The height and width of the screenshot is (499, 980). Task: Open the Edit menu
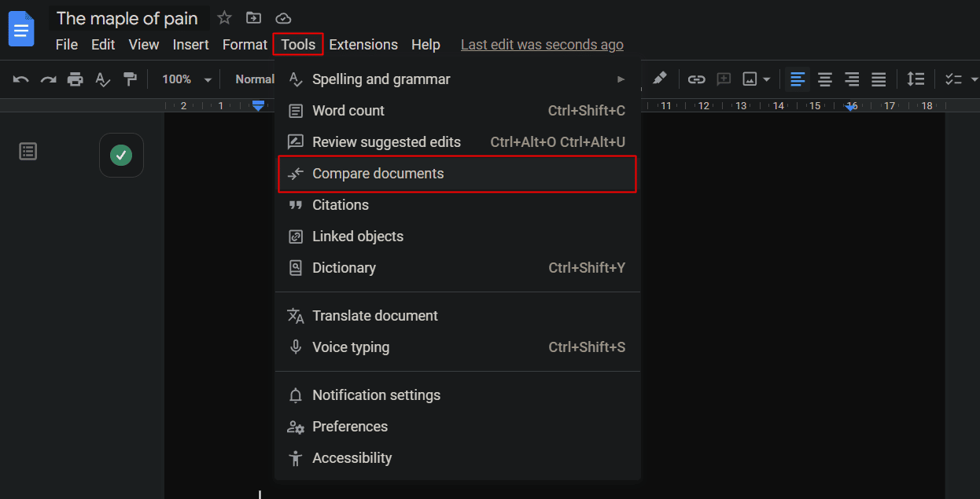pyautogui.click(x=103, y=45)
